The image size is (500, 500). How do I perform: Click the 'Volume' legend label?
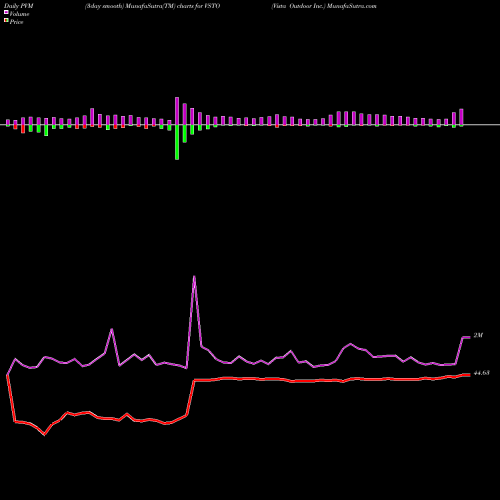tap(19, 14)
